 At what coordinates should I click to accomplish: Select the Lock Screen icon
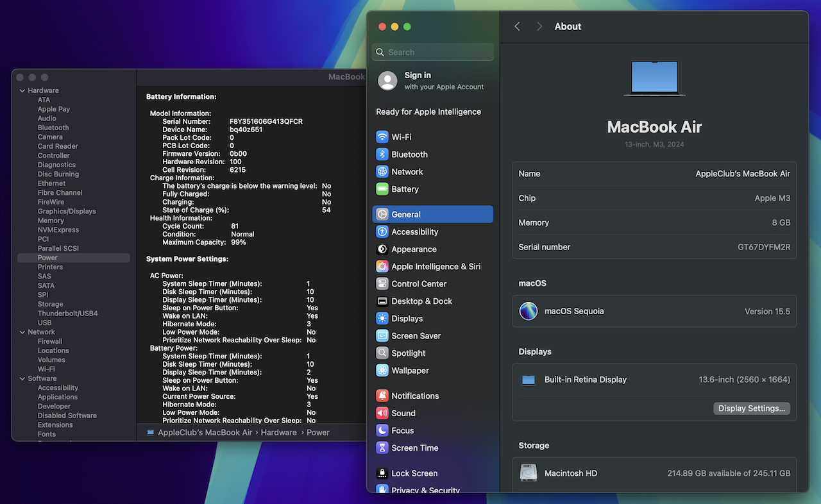(x=382, y=473)
